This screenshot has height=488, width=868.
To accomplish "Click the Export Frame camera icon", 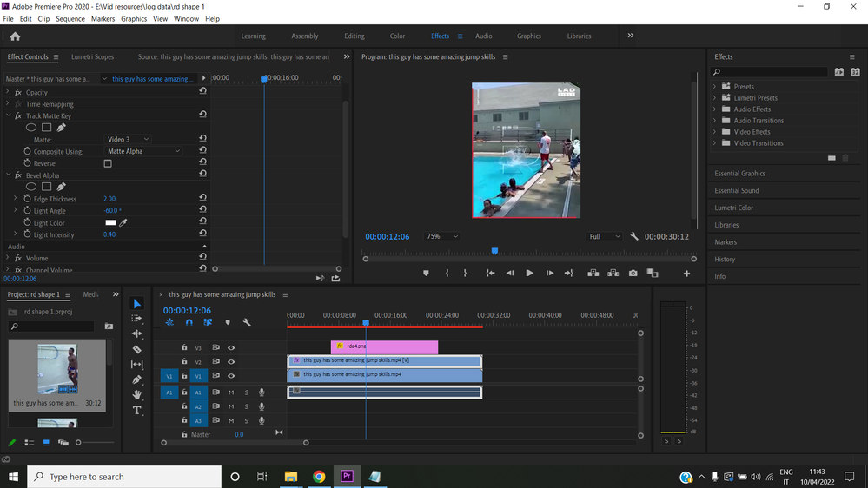I will (x=633, y=273).
